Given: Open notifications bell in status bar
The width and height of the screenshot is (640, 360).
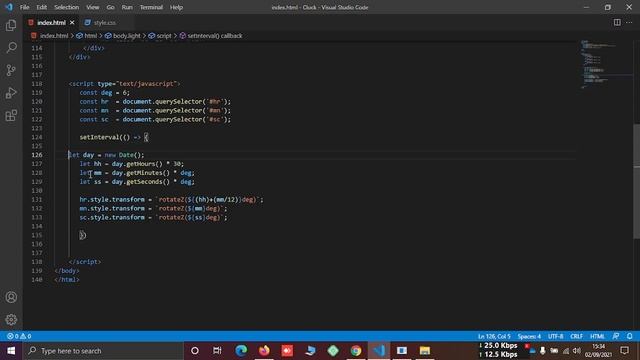Looking at the screenshot, I should 630,336.
